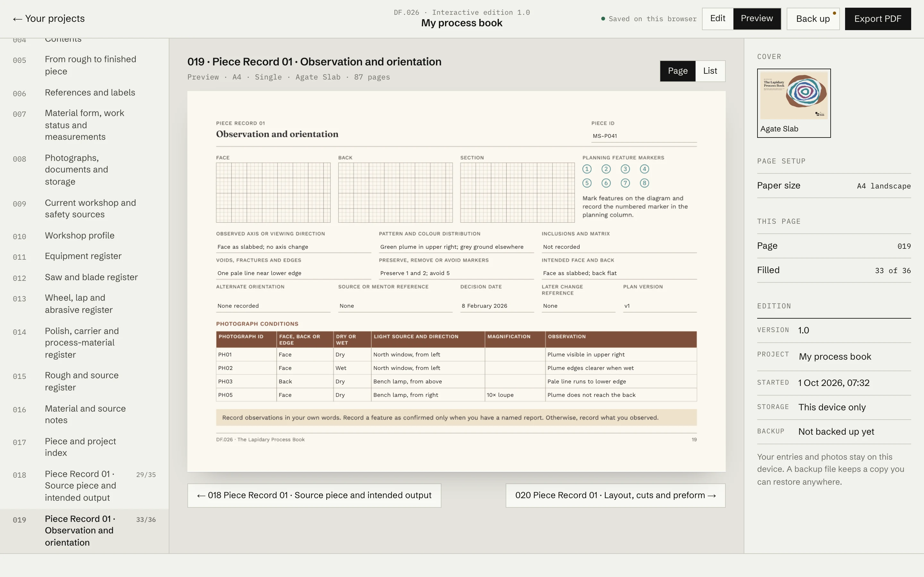Screen dimensions: 924x577
Task: Select planning feature marker 4
Action: click(644, 169)
